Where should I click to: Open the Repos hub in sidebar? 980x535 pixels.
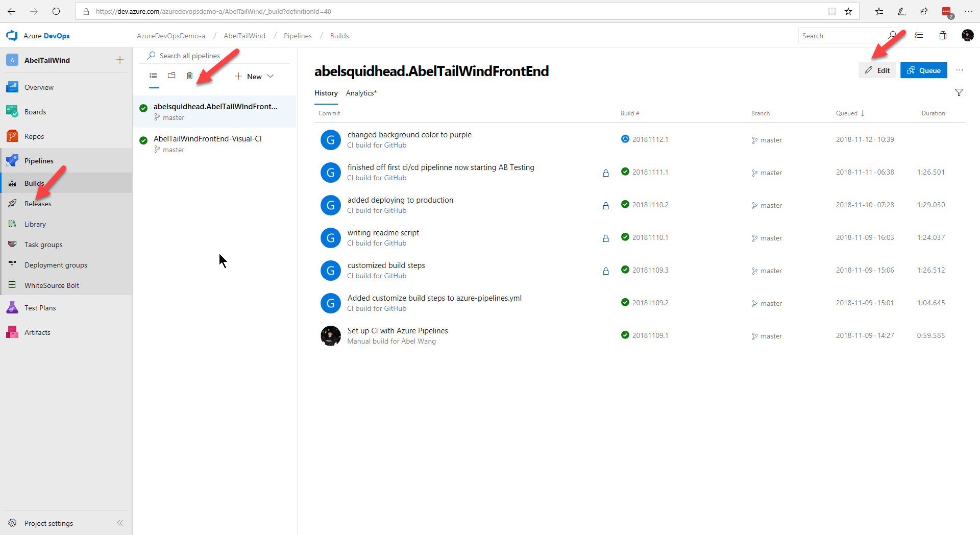point(34,136)
